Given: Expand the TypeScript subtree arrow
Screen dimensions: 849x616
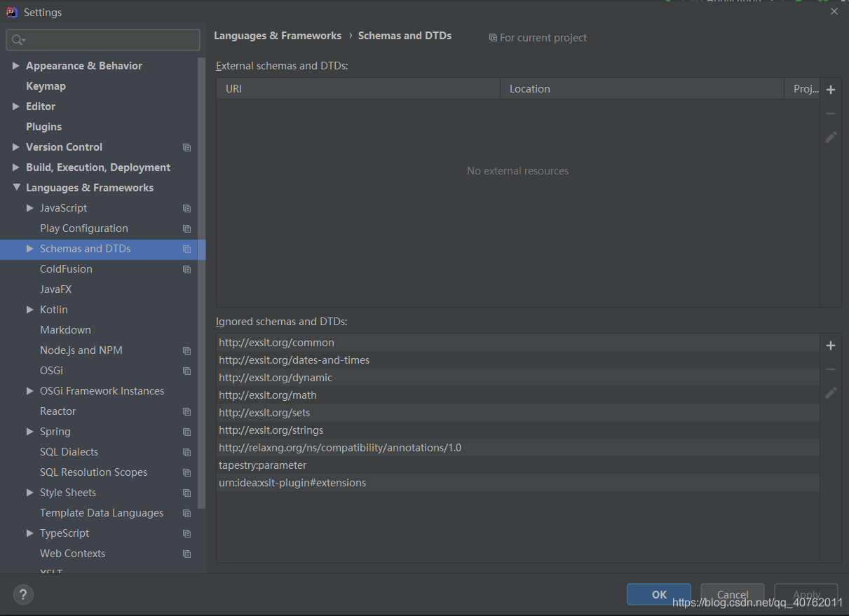Looking at the screenshot, I should coord(30,533).
